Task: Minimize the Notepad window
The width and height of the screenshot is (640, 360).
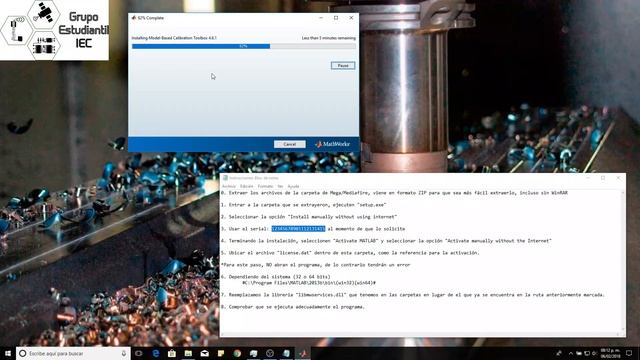Action: [x=588, y=178]
